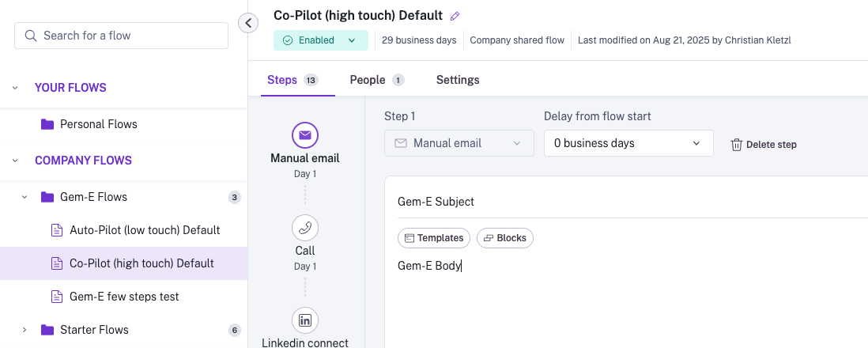Expand the Starter Flows folder

pos(25,330)
